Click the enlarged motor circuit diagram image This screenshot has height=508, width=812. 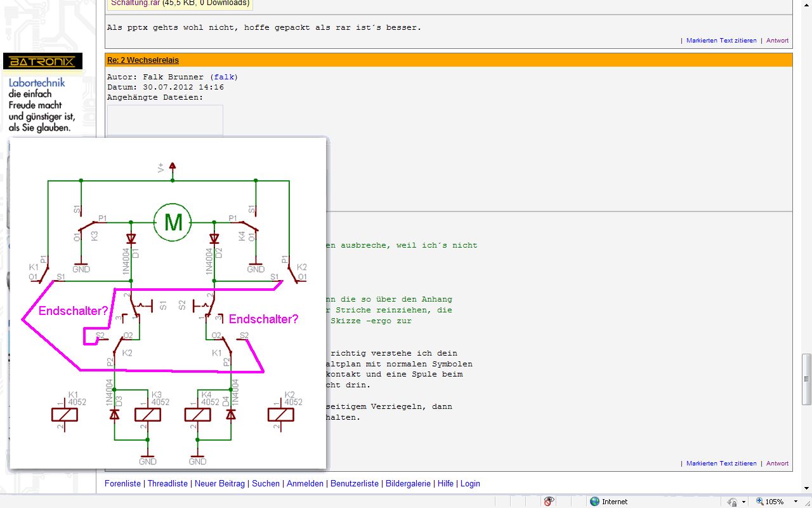click(168, 304)
